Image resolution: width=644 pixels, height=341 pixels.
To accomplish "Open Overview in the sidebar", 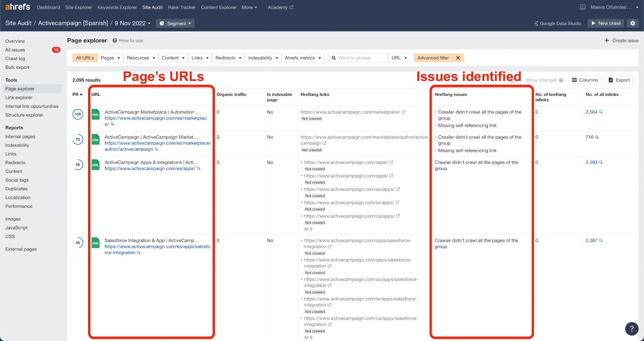I will pyautogui.click(x=15, y=41).
